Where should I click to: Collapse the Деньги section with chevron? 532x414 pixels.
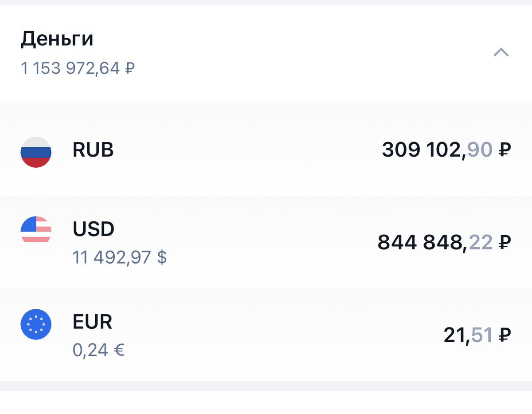click(501, 53)
